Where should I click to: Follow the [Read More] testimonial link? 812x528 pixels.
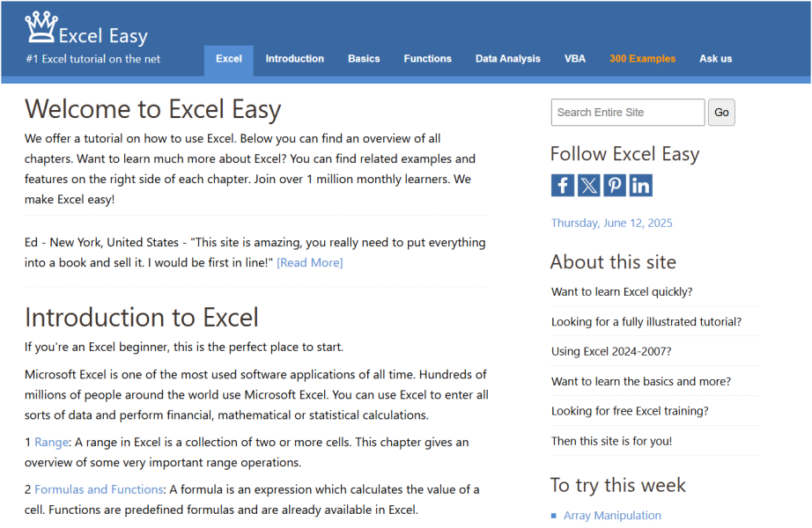310,263
